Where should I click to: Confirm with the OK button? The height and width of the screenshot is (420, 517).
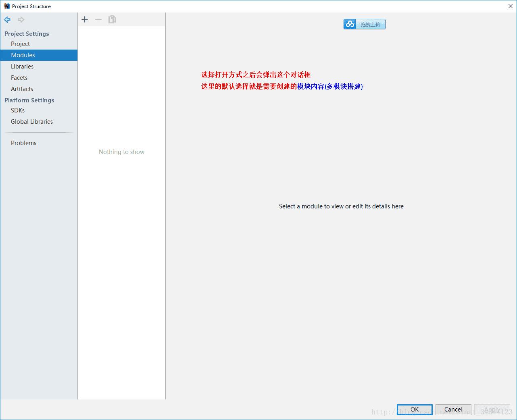point(415,410)
